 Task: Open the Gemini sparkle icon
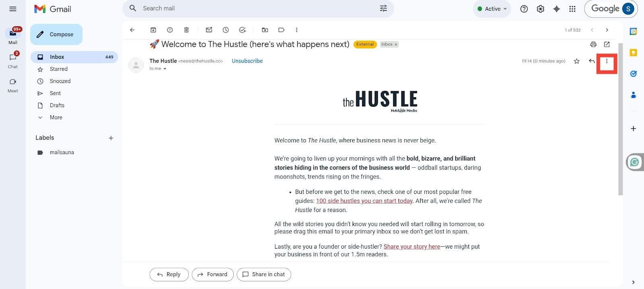click(x=557, y=9)
